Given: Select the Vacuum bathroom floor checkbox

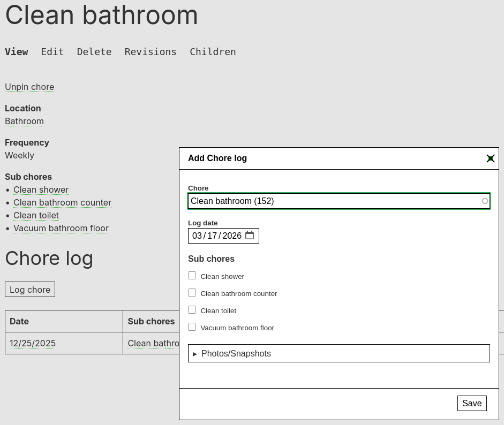Looking at the screenshot, I should [x=192, y=327].
